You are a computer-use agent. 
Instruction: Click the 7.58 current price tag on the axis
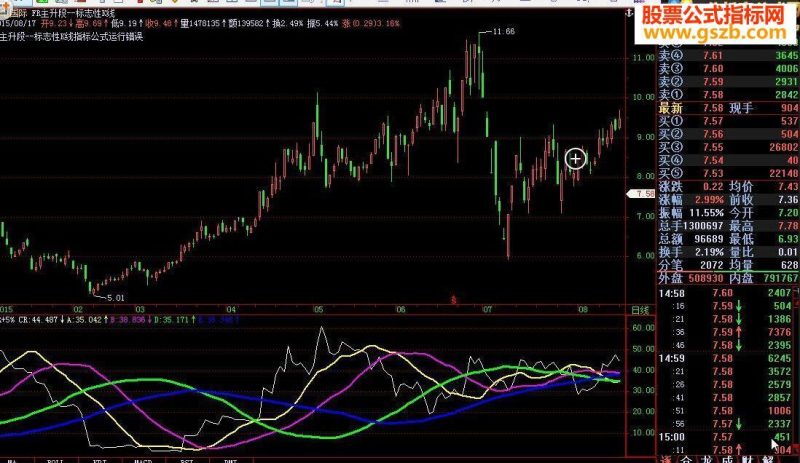tap(640, 194)
